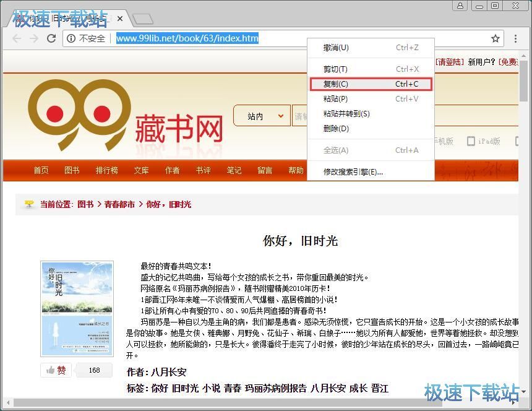532x411 pixels.
Task: Open the 排行榜 navigation link
Action: coord(106,170)
